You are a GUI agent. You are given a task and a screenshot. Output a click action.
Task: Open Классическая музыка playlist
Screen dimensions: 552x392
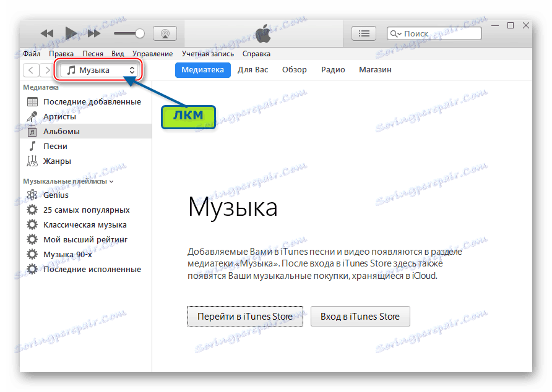86,225
